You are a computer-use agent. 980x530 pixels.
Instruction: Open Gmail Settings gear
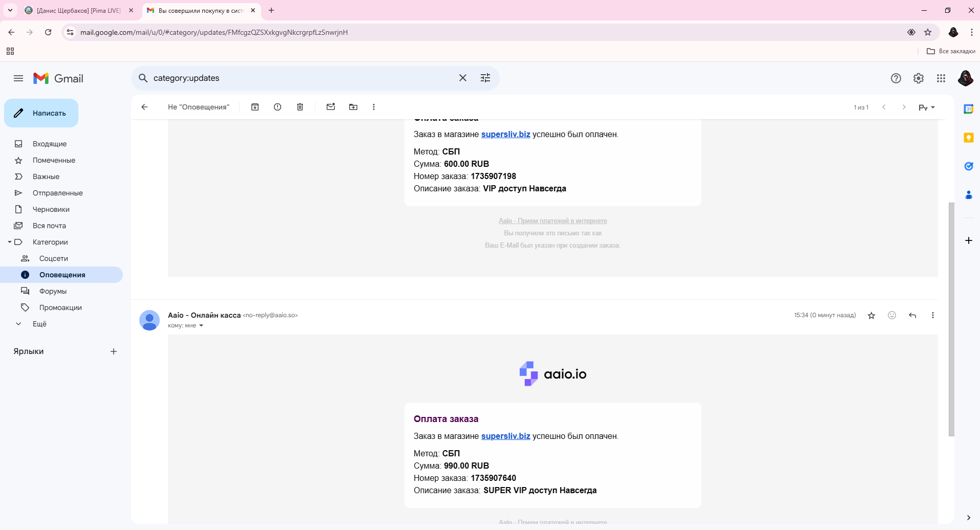point(919,78)
